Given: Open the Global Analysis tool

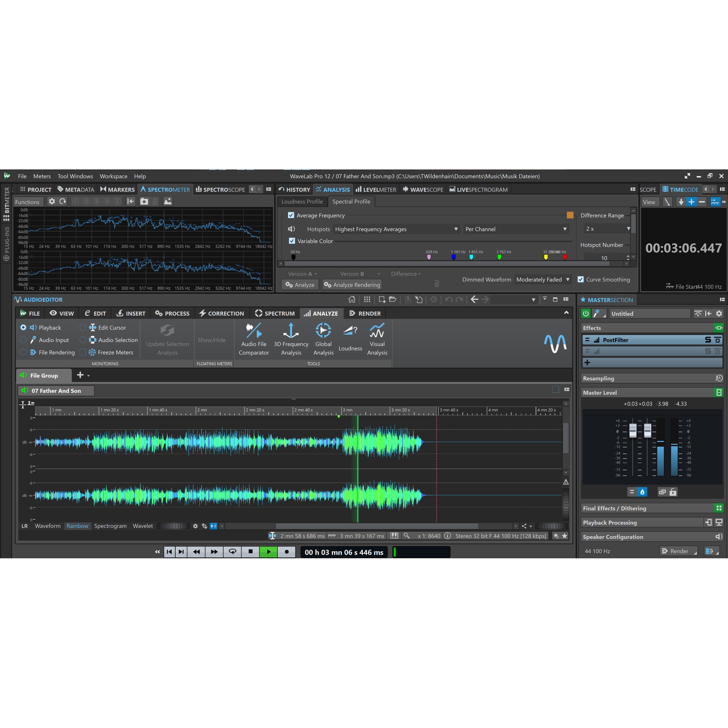Looking at the screenshot, I should [323, 339].
